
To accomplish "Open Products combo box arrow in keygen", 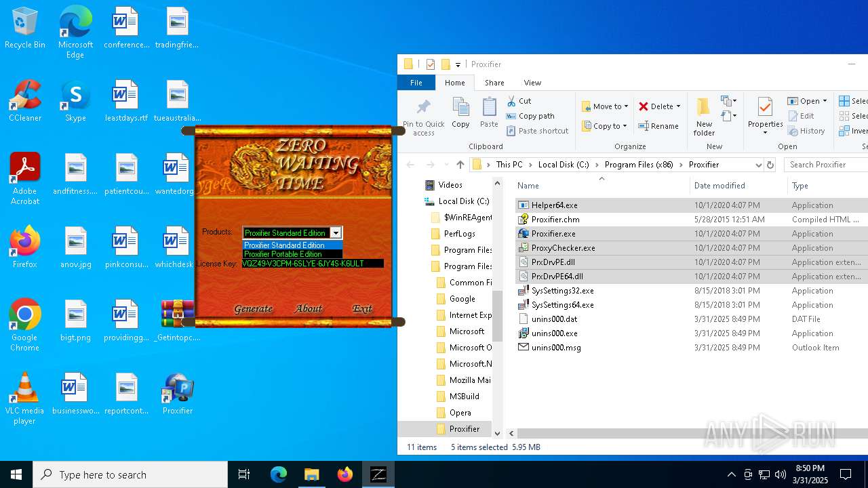I will [336, 232].
